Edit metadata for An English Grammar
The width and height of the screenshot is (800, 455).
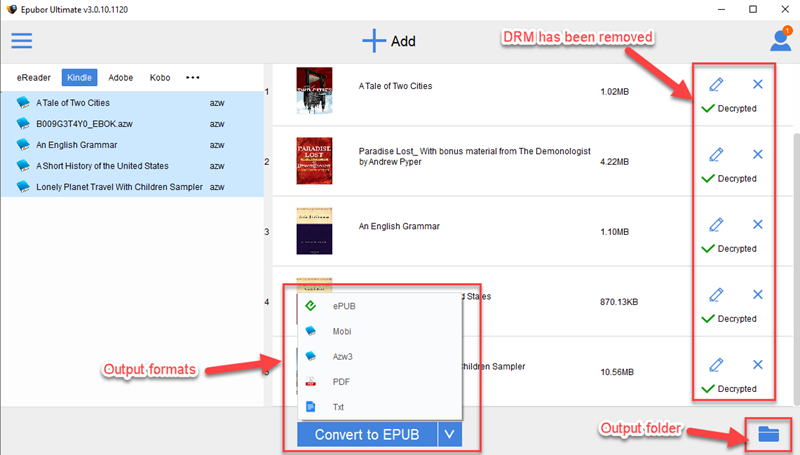pos(716,224)
